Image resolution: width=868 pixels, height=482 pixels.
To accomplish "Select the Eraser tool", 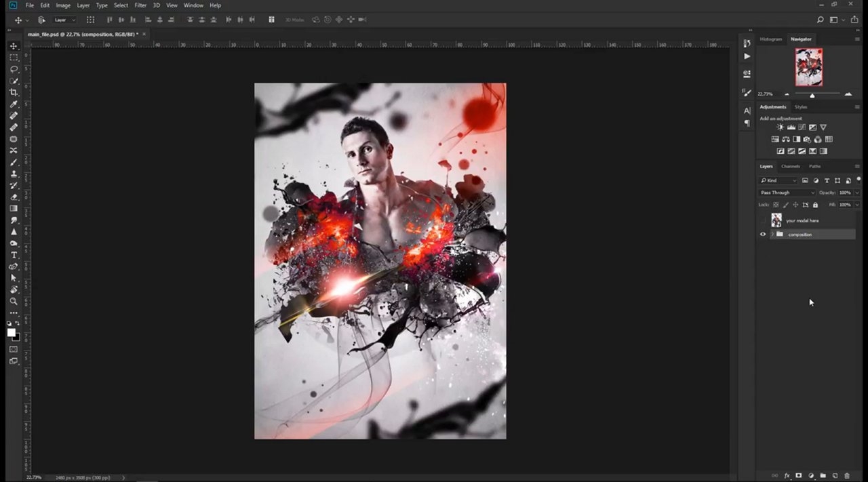I will coord(14,197).
